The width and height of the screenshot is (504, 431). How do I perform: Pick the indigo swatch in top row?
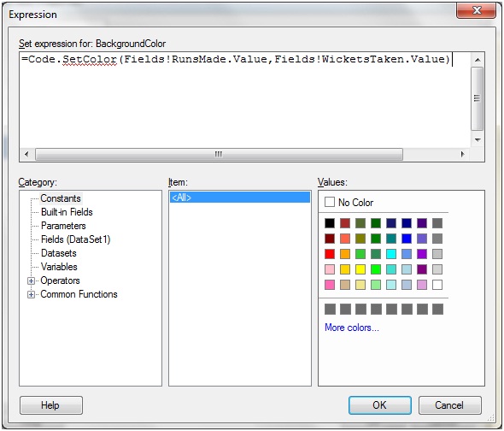coord(422,223)
